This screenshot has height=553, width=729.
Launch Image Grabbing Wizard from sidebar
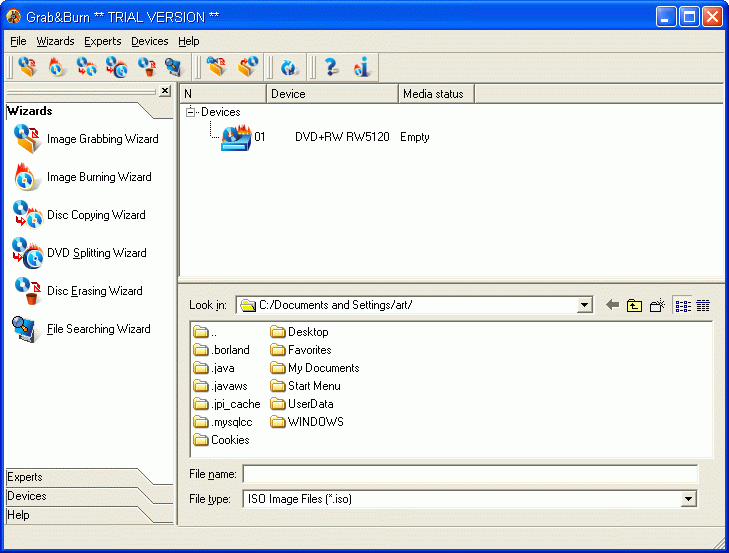pos(86,139)
